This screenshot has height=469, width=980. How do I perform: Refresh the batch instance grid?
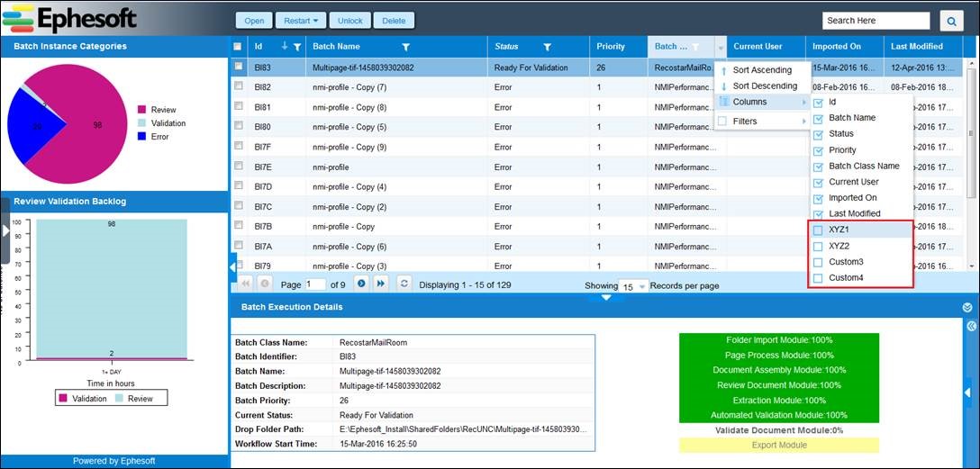[404, 284]
